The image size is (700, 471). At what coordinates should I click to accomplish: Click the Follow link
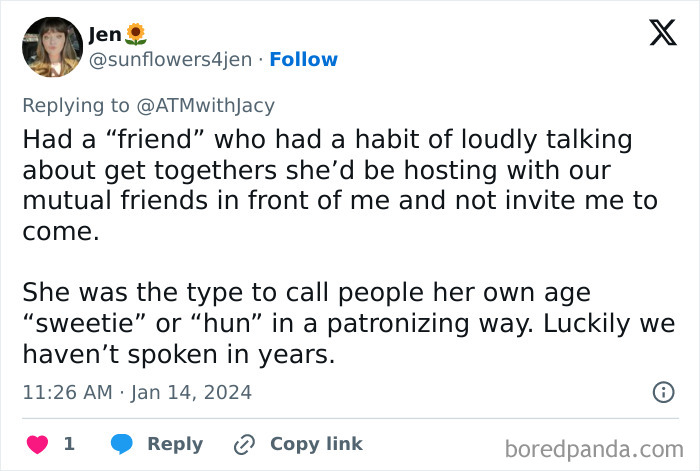[x=304, y=59]
